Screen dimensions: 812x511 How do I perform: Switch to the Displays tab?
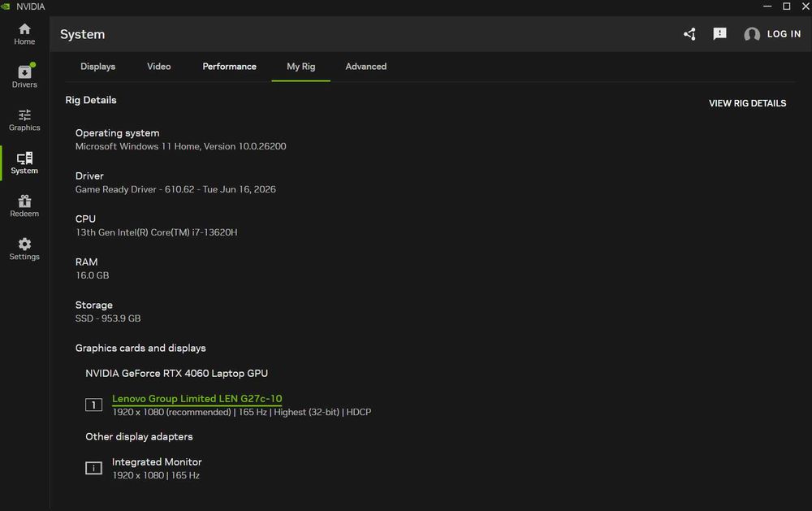[x=98, y=67]
